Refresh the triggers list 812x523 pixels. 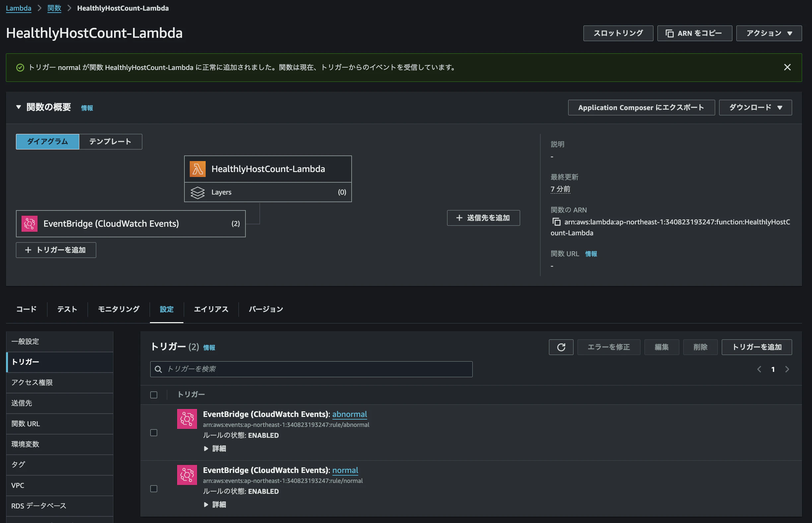tap(561, 347)
